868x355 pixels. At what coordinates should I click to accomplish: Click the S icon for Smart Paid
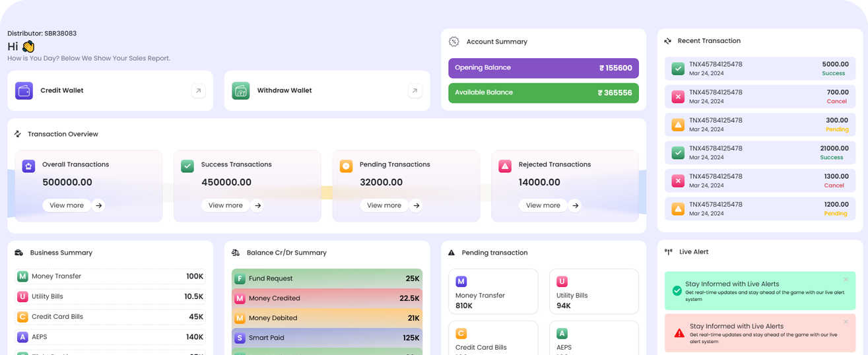tap(240, 339)
